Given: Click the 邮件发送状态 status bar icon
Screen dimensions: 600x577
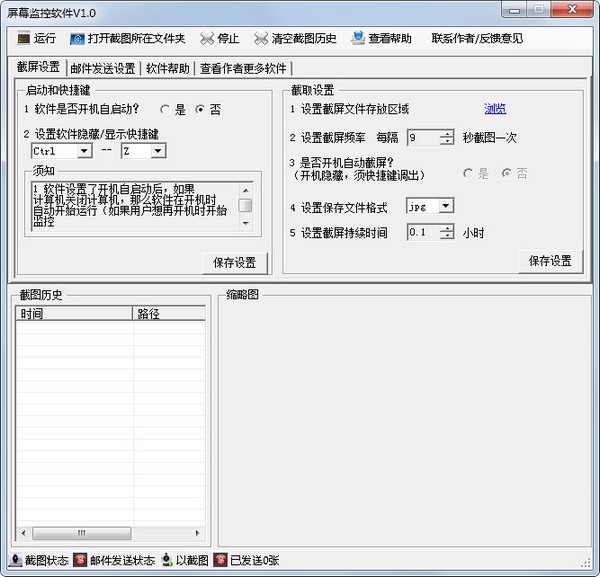Looking at the screenshot, I should click(x=80, y=560).
